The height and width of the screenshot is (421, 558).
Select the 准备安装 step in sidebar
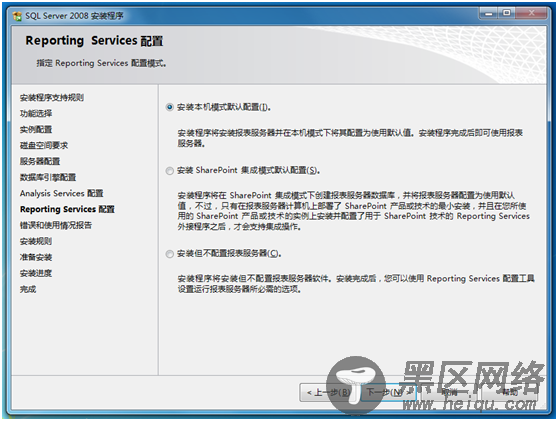[36, 257]
